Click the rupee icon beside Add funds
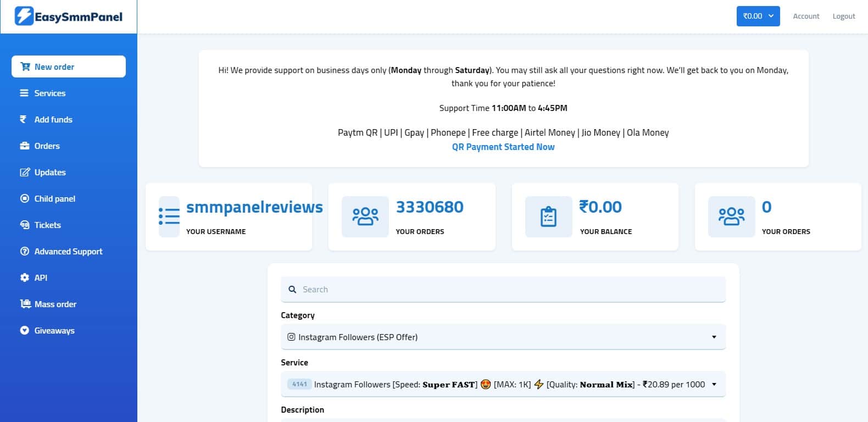This screenshot has height=422, width=868. (23, 119)
